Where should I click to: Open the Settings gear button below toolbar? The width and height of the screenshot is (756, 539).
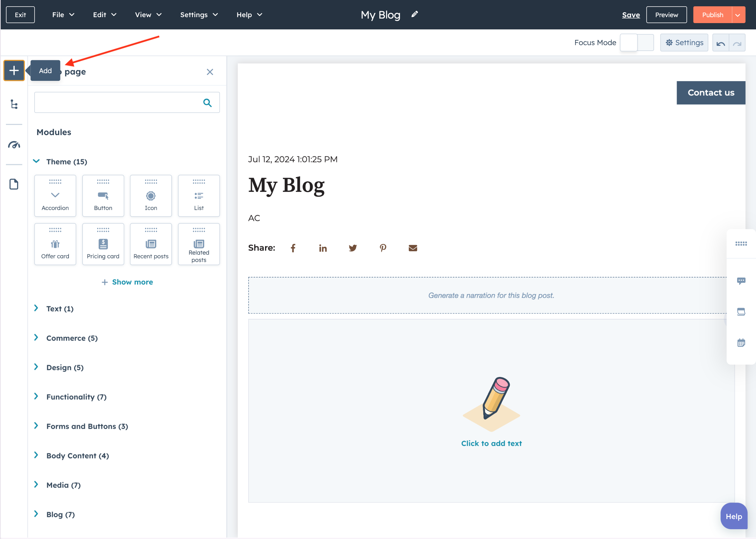(x=684, y=43)
